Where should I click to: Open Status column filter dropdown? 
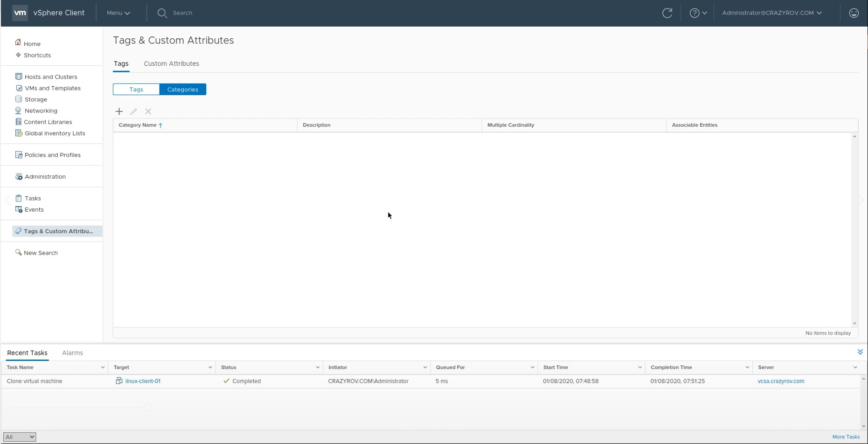(x=318, y=368)
